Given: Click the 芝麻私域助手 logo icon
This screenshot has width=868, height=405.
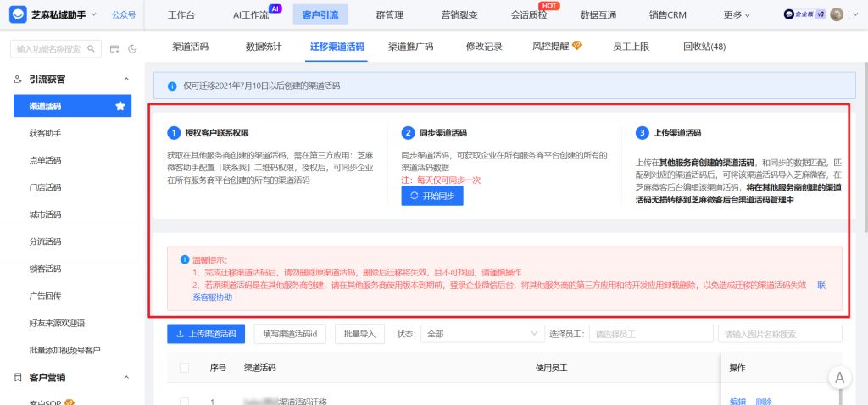Looking at the screenshot, I should 18,14.
